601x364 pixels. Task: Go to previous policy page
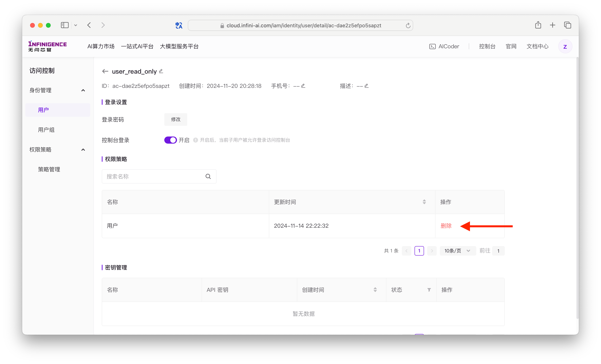[x=407, y=251]
